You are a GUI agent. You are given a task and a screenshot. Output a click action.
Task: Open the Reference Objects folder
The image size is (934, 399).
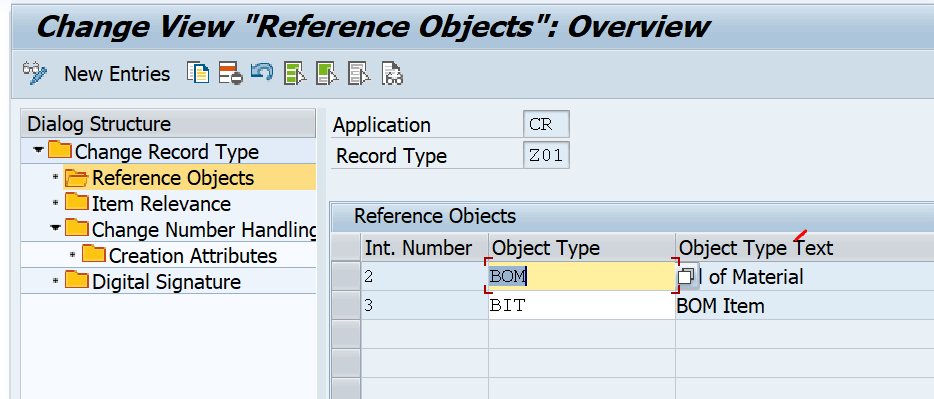tap(173, 177)
